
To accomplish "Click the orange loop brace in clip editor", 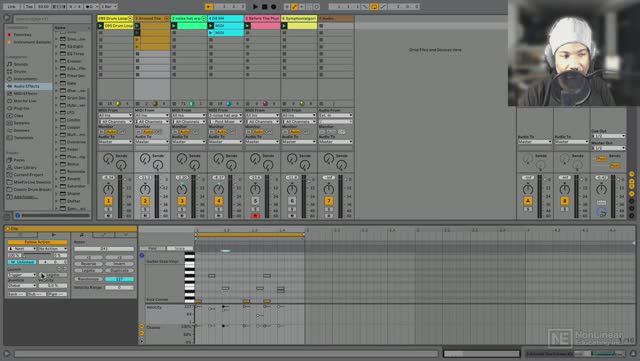I will pyautogui.click(x=250, y=235).
